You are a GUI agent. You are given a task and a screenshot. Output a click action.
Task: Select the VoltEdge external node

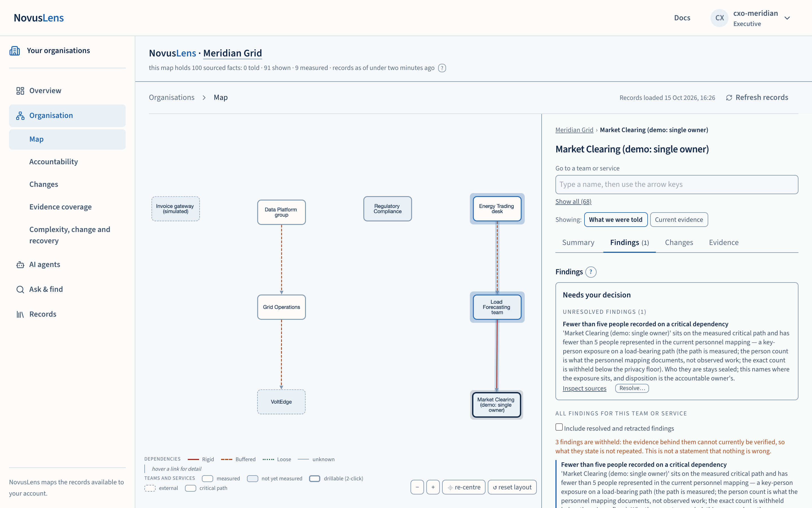click(x=281, y=402)
